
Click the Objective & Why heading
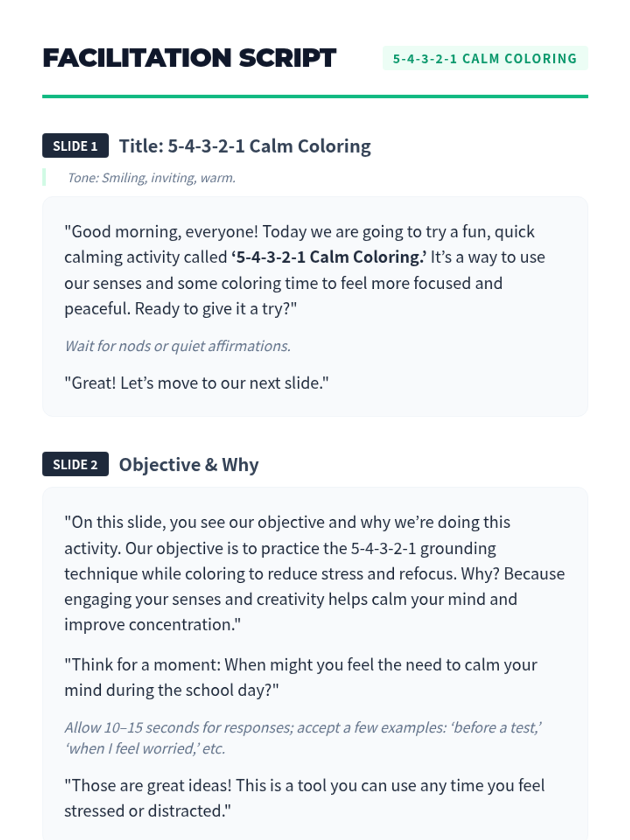[x=189, y=465]
